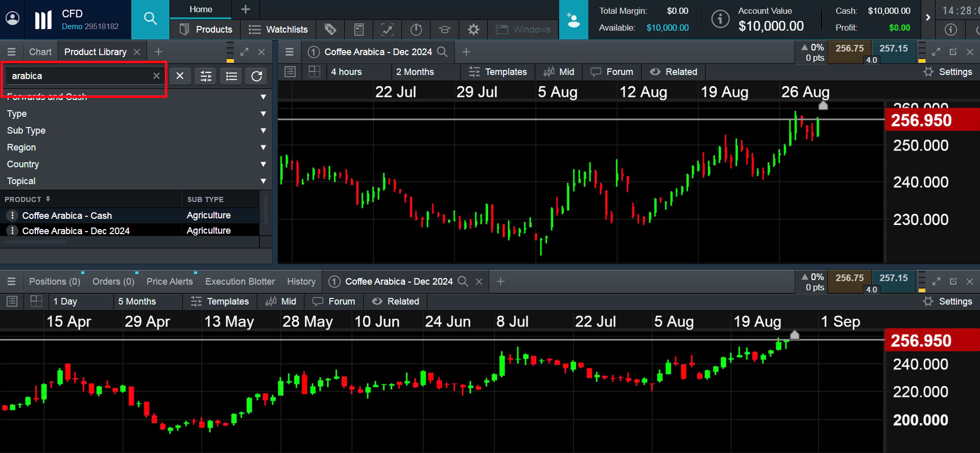
Task: Open the Watchlists menu
Action: pyautogui.click(x=278, y=30)
